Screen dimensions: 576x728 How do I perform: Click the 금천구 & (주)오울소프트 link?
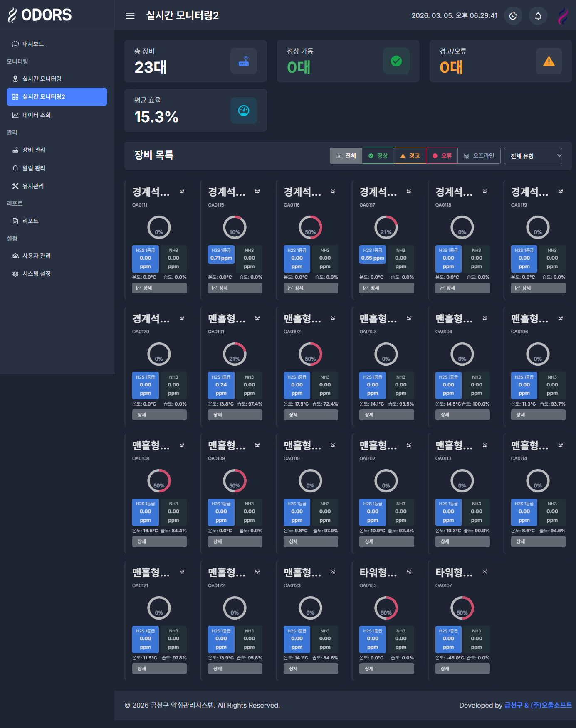[x=538, y=705]
